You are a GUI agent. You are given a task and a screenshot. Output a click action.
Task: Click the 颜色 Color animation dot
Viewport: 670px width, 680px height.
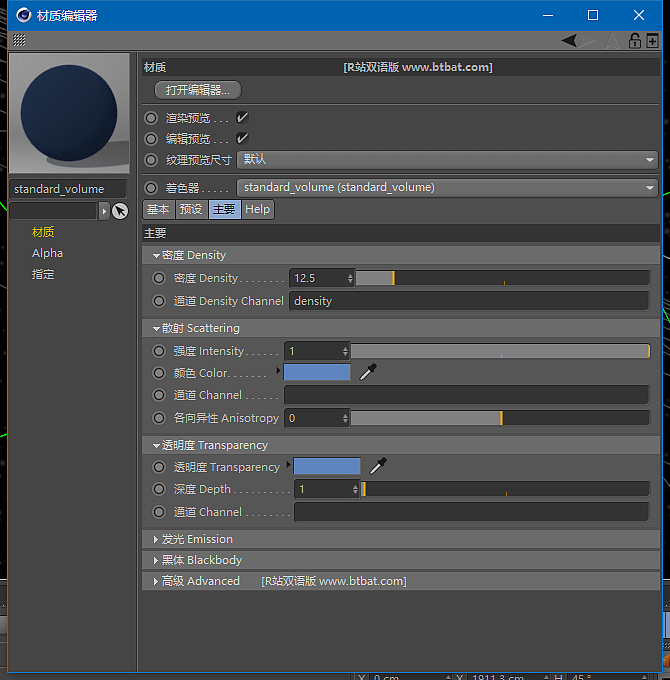159,373
